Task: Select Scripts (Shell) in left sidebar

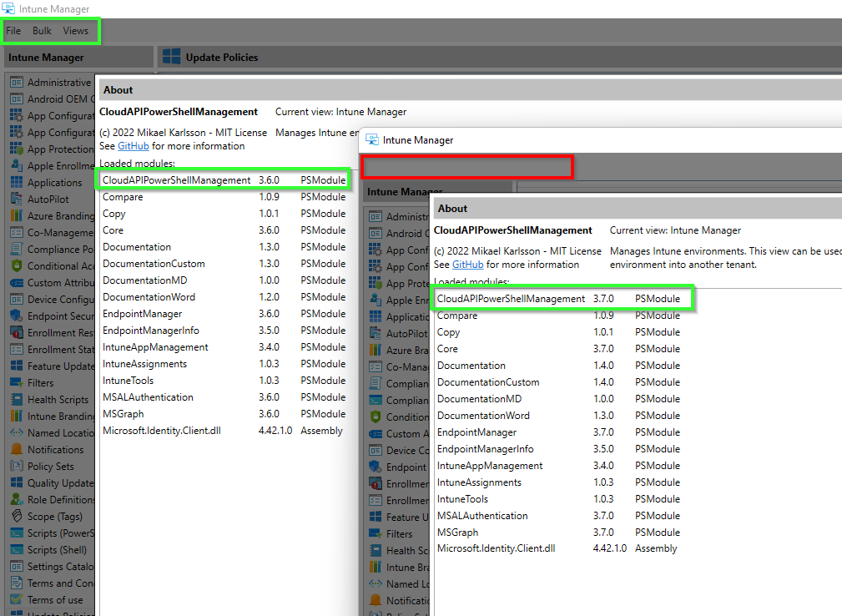Action: coord(57,550)
